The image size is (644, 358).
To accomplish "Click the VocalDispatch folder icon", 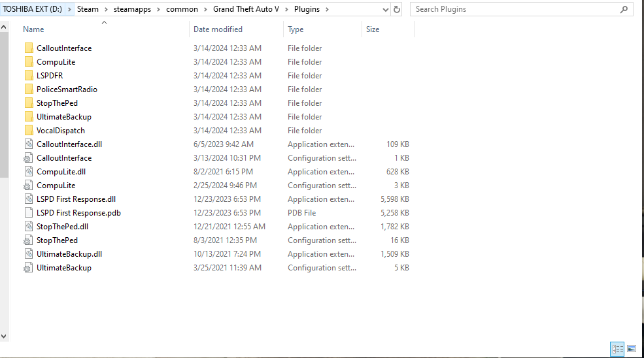I will point(29,131).
